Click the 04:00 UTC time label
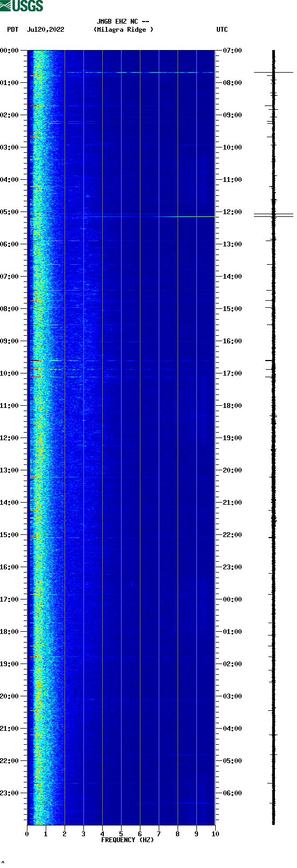The height and width of the screenshot is (868, 297). pos(232,729)
